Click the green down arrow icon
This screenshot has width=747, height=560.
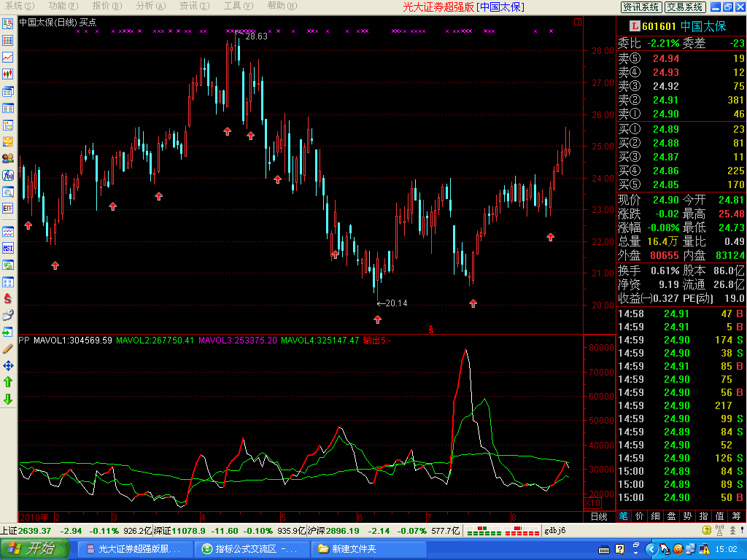tap(8, 400)
